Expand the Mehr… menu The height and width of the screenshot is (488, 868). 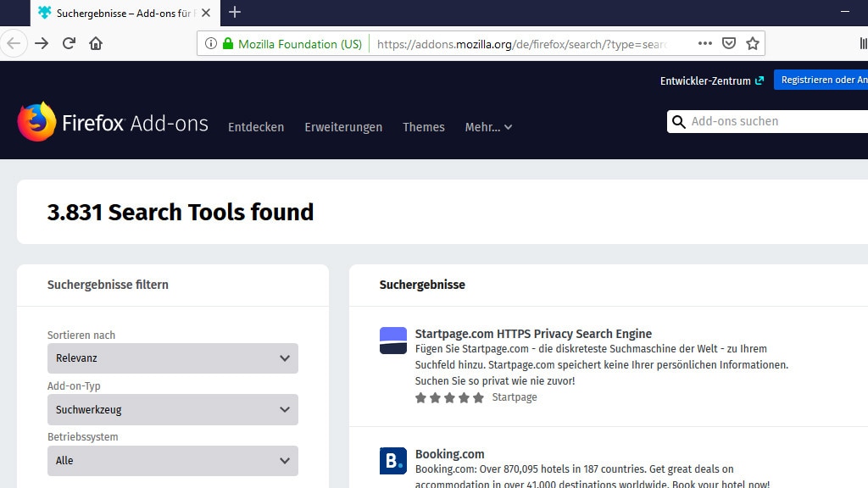pyautogui.click(x=488, y=127)
